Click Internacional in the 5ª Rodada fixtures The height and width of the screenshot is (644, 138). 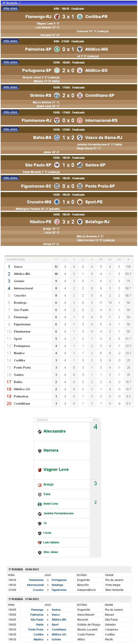click(35, 585)
